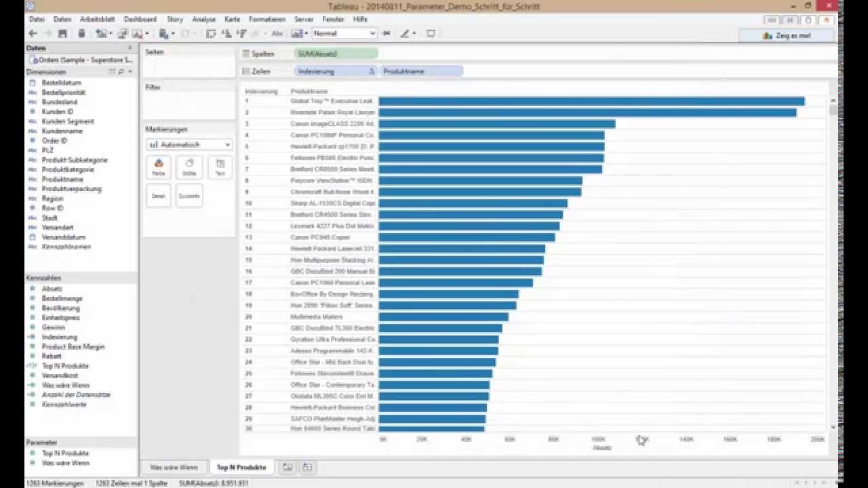Click the sort ascending toolbar icon
The height and width of the screenshot is (488, 868).
click(227, 33)
